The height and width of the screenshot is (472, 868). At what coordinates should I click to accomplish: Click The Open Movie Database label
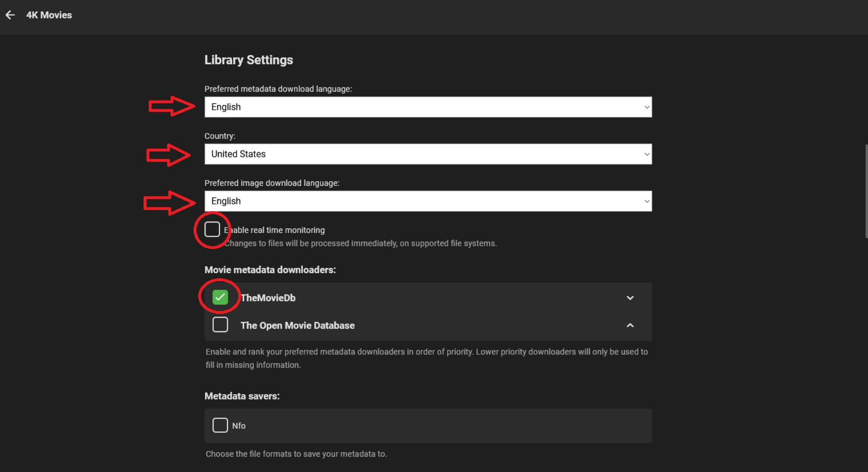297,326
